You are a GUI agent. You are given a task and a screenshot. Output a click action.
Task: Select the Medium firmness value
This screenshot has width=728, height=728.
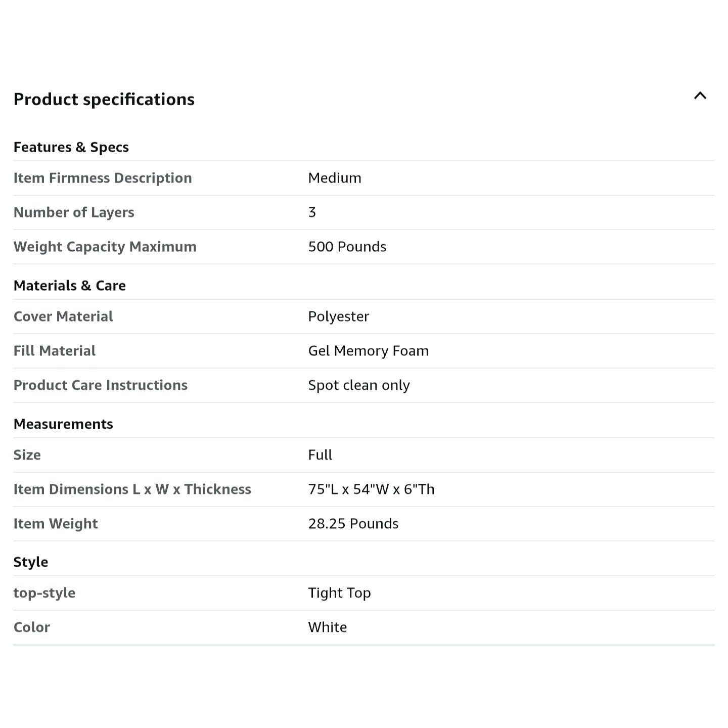[x=335, y=178]
